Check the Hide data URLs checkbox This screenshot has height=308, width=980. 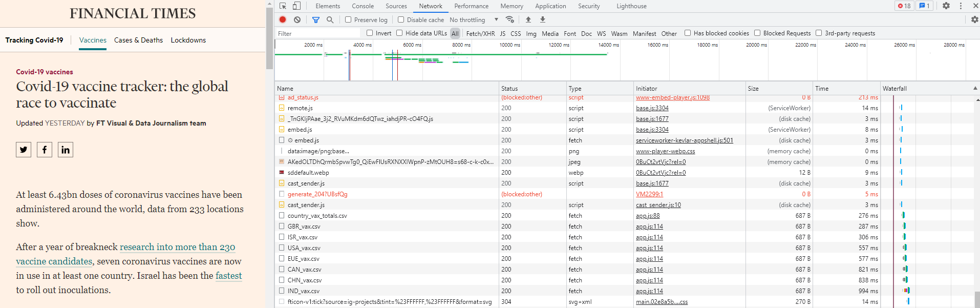point(399,33)
